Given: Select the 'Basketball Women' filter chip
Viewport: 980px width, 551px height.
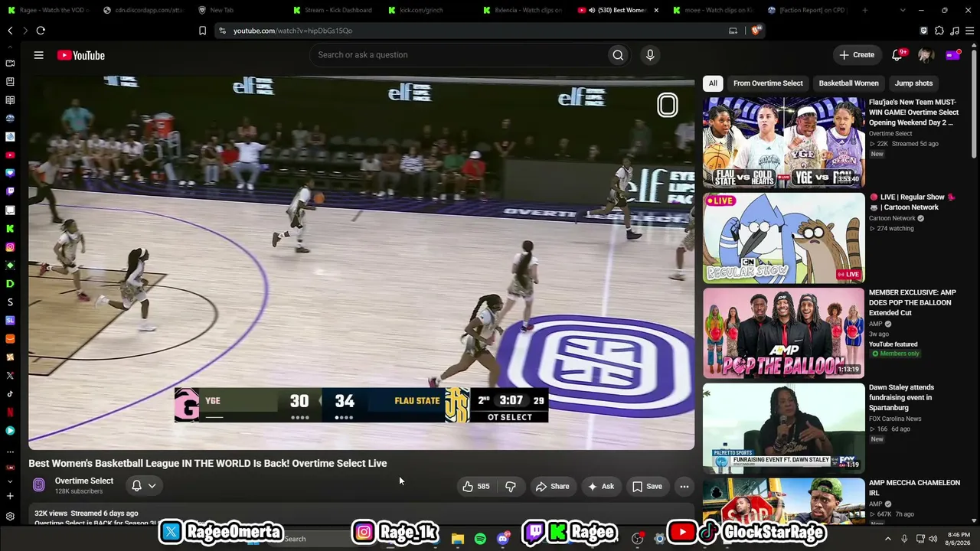Looking at the screenshot, I should [x=848, y=83].
